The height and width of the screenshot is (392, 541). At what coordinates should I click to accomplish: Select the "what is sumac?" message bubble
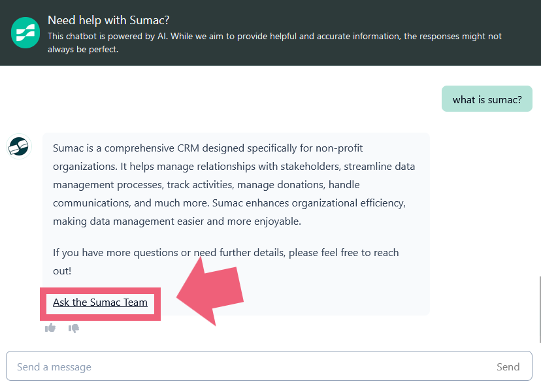(487, 99)
